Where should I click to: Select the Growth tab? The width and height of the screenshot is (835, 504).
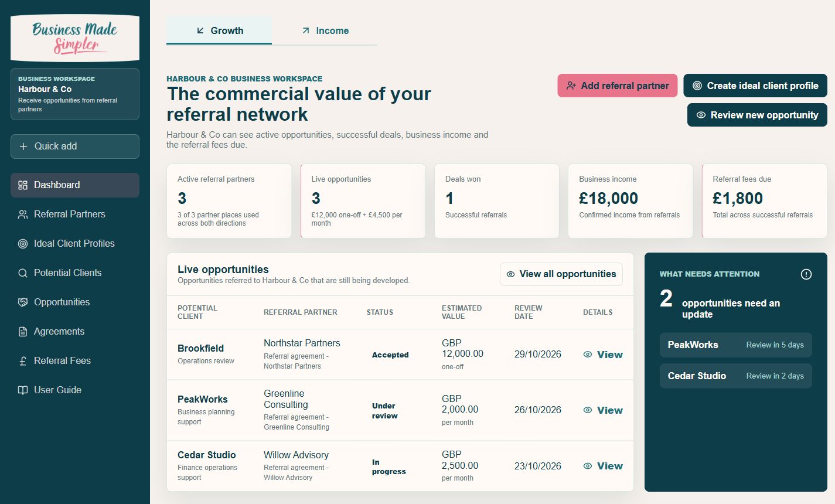coord(219,30)
